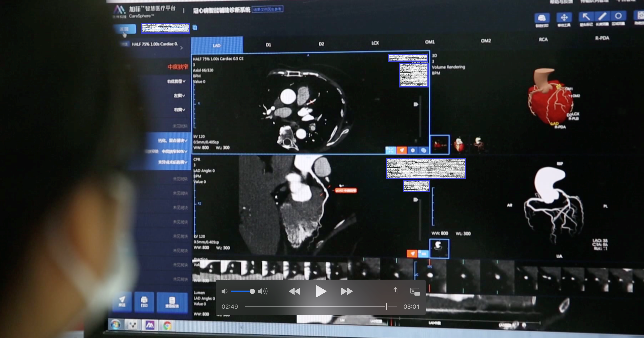This screenshot has width=644, height=338.
Task: Expand the 钙化、混合斑块 plaque dropdown
Action: [x=172, y=141]
